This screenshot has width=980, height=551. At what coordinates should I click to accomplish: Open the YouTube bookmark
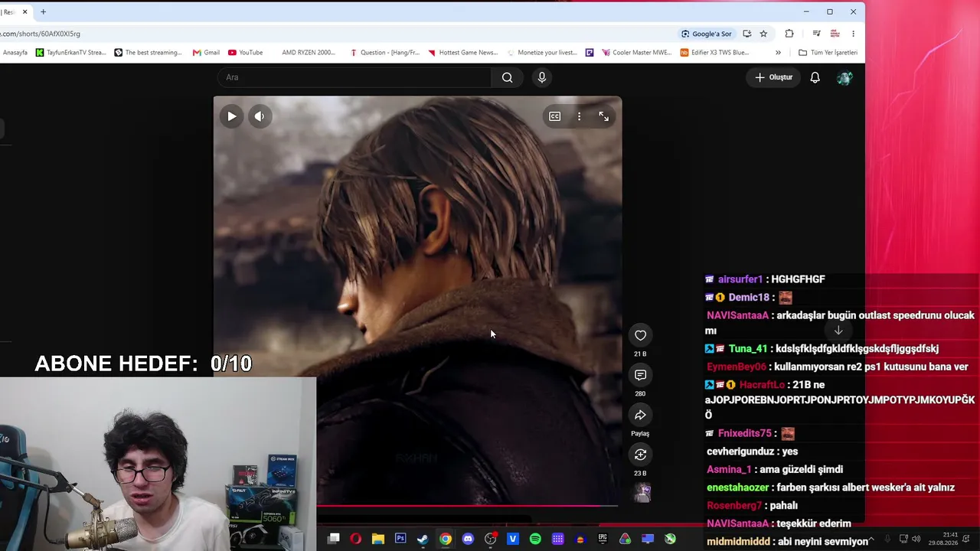pos(245,53)
